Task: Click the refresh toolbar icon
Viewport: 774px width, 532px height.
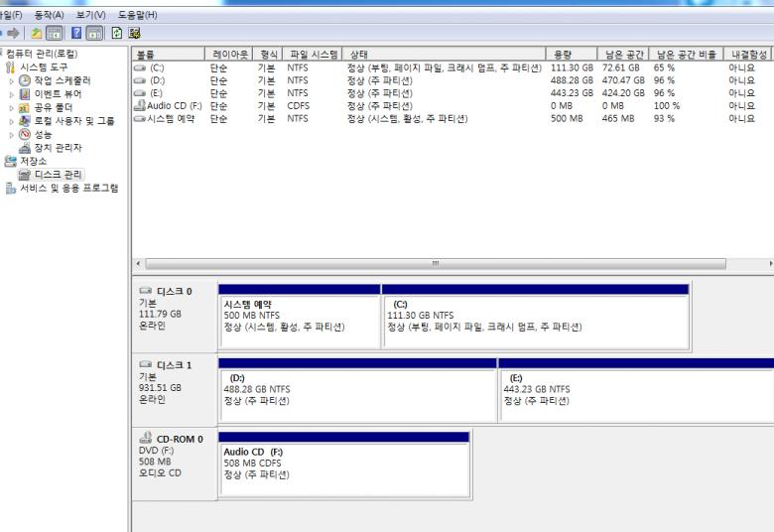Action: [117, 34]
